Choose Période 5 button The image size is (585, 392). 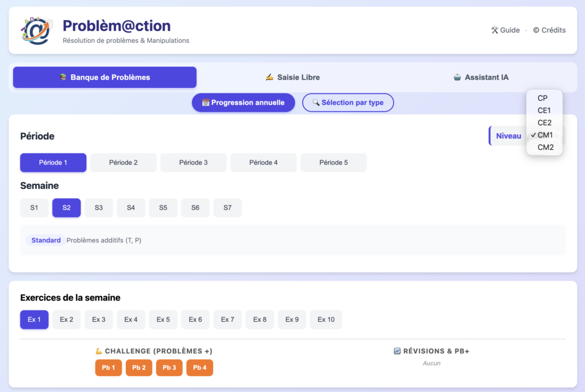coord(333,163)
